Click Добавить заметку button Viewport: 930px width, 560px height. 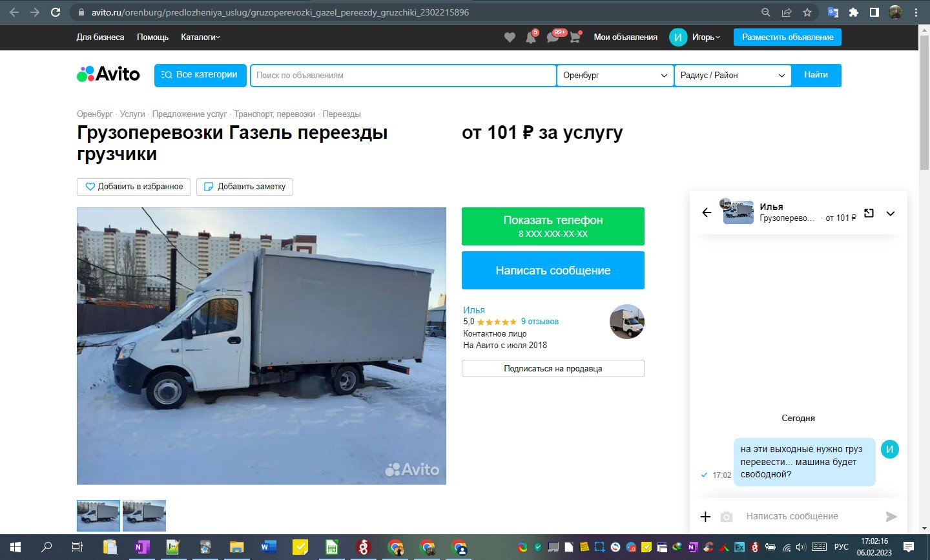pos(245,187)
